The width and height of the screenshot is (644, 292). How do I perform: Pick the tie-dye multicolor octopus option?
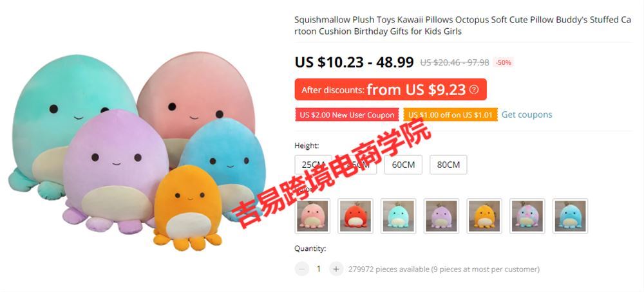click(x=527, y=216)
